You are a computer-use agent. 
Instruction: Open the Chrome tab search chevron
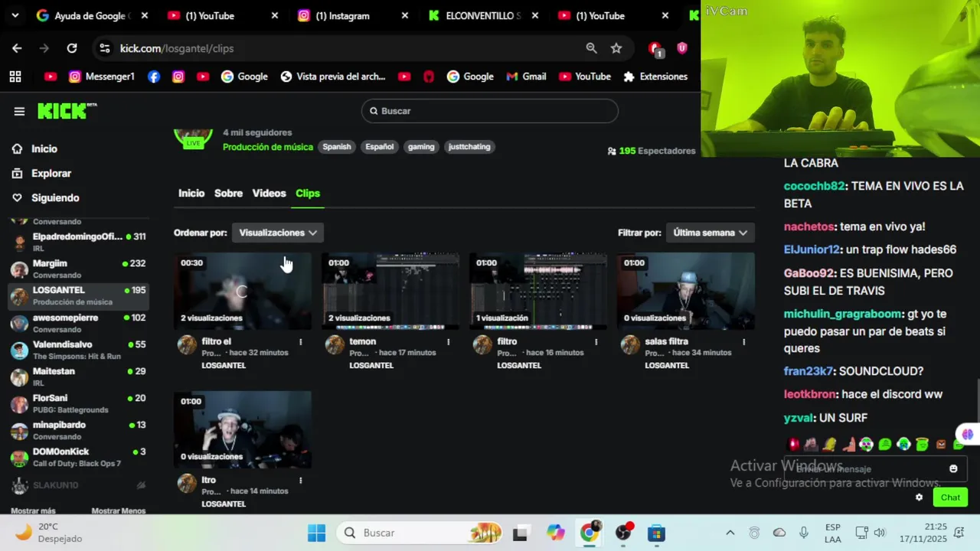point(15,15)
